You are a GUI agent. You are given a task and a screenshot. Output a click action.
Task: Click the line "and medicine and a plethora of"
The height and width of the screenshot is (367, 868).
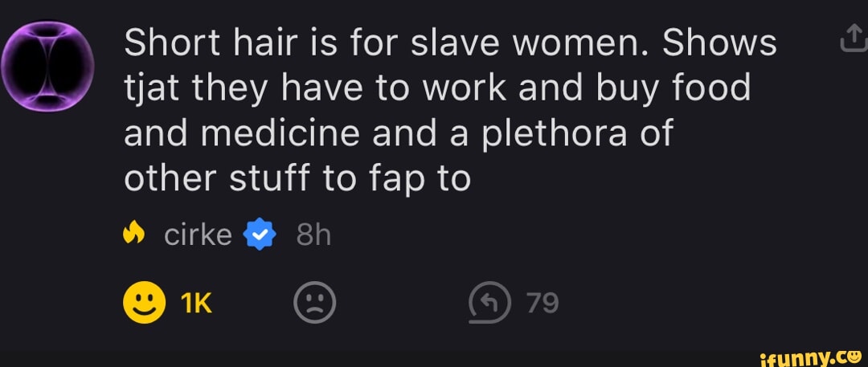click(x=398, y=134)
